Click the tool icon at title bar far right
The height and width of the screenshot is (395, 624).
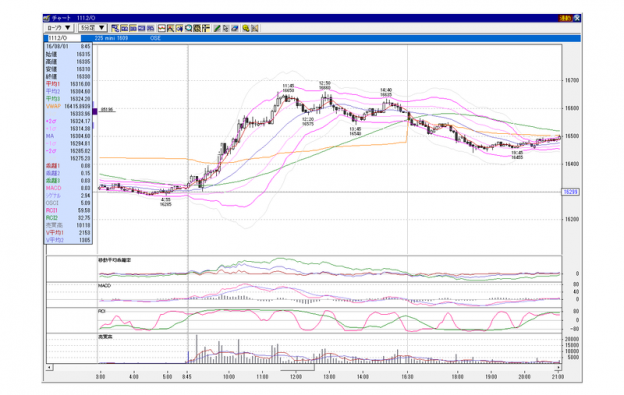[x=577, y=18]
